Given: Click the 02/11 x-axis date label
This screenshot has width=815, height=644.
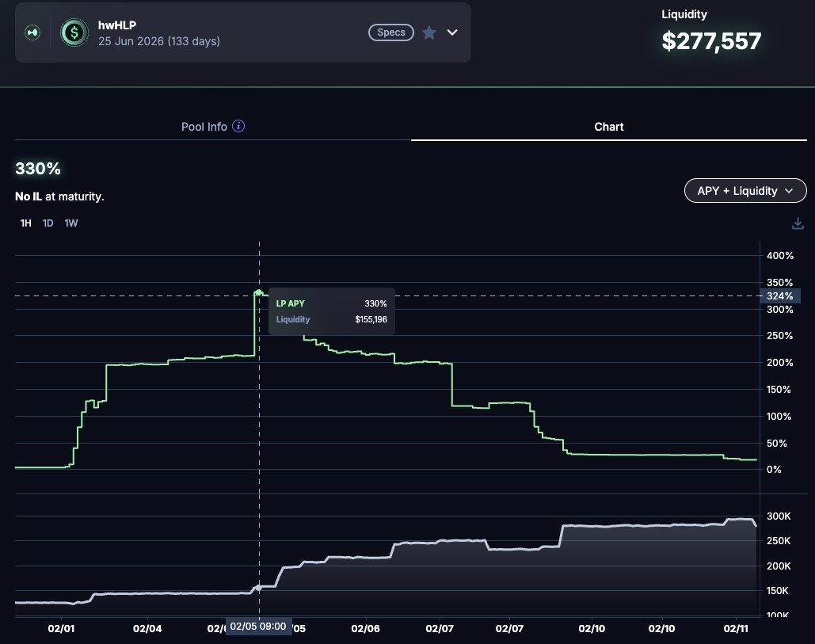Looking at the screenshot, I should 736,628.
